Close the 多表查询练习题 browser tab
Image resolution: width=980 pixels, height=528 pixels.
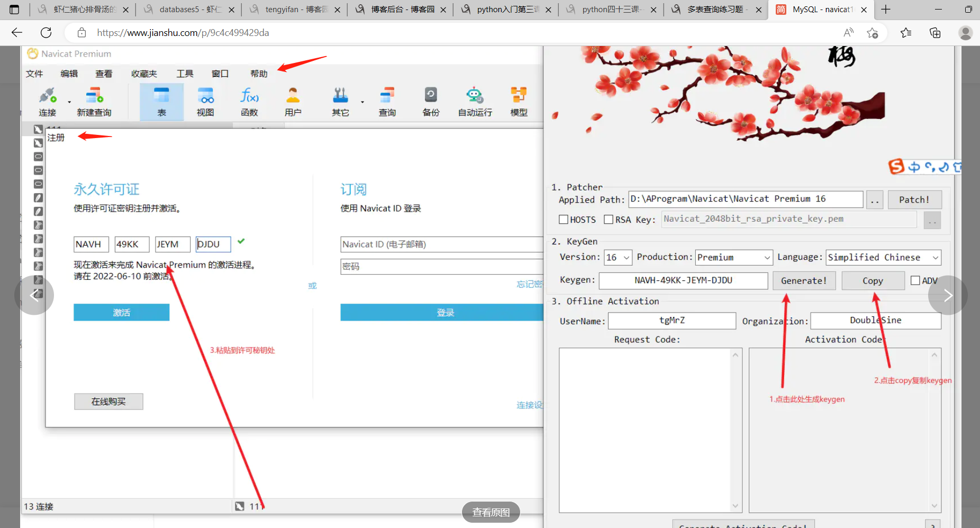coord(759,10)
